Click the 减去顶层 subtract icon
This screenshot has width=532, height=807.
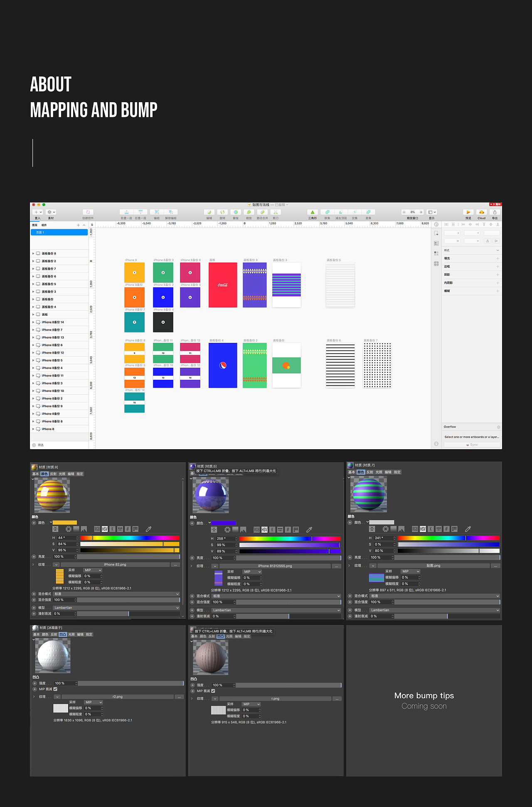341,212
